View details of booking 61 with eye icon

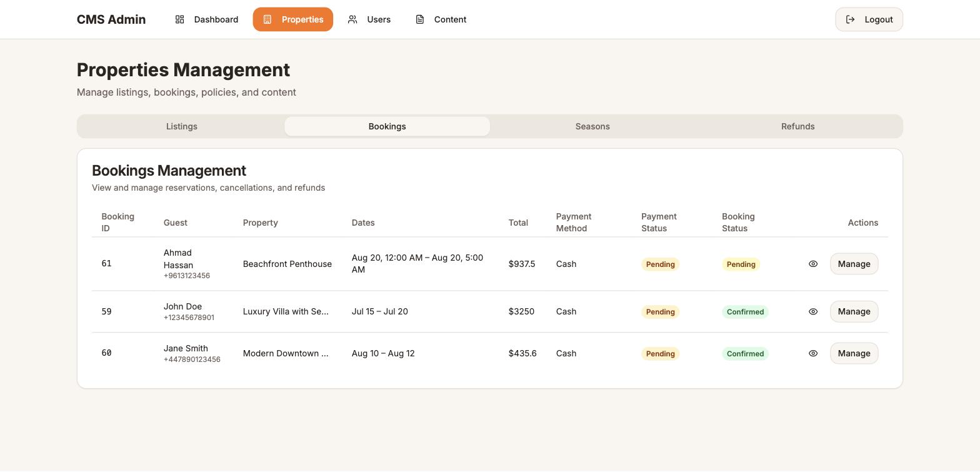point(813,264)
